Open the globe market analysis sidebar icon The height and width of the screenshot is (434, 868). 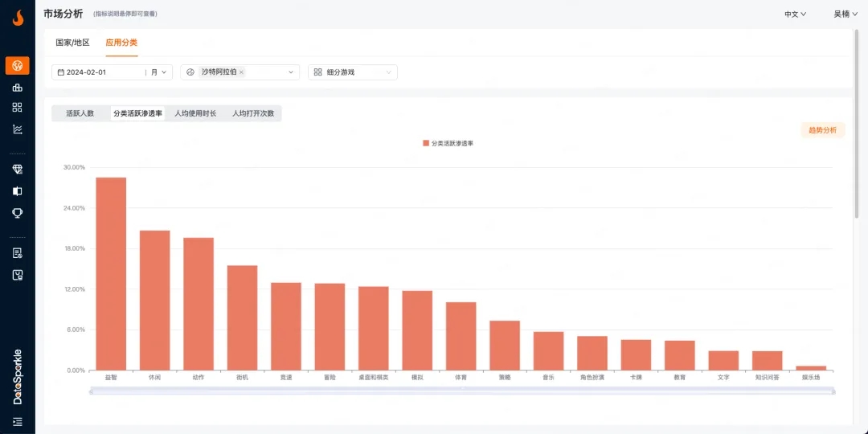click(17, 65)
